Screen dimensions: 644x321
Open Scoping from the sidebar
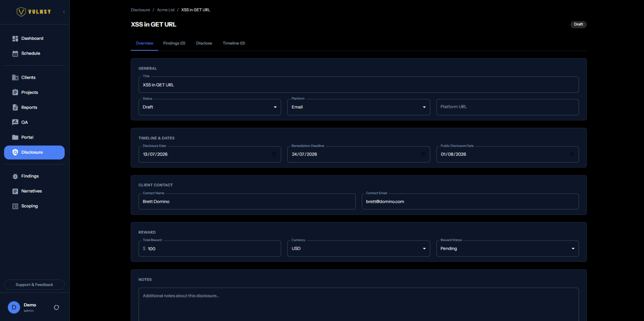coord(34,206)
